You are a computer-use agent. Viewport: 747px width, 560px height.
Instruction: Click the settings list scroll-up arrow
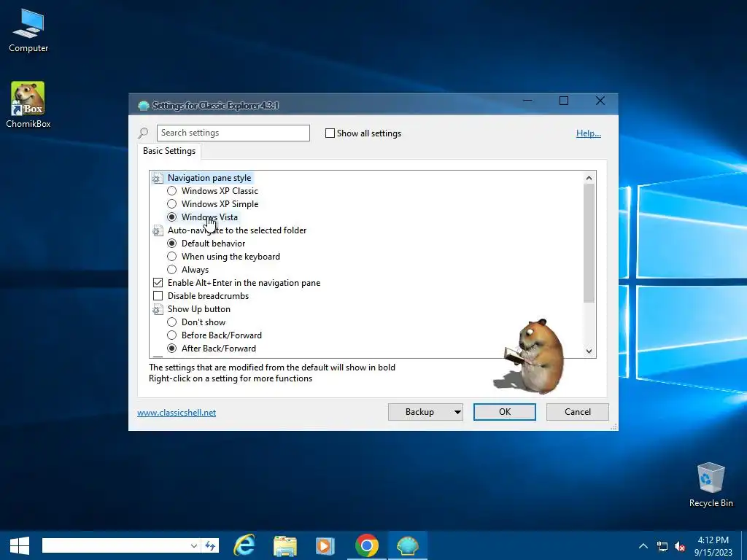pyautogui.click(x=589, y=178)
